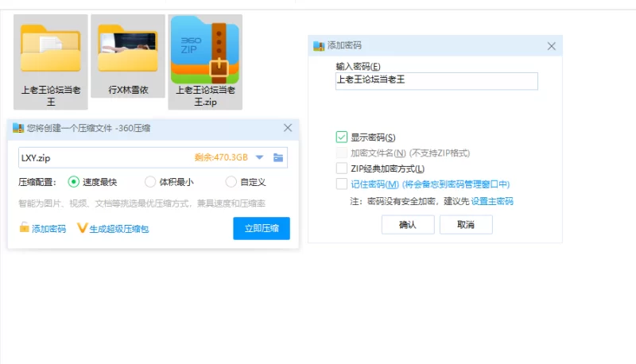Confirm the password with 确认

point(408,225)
